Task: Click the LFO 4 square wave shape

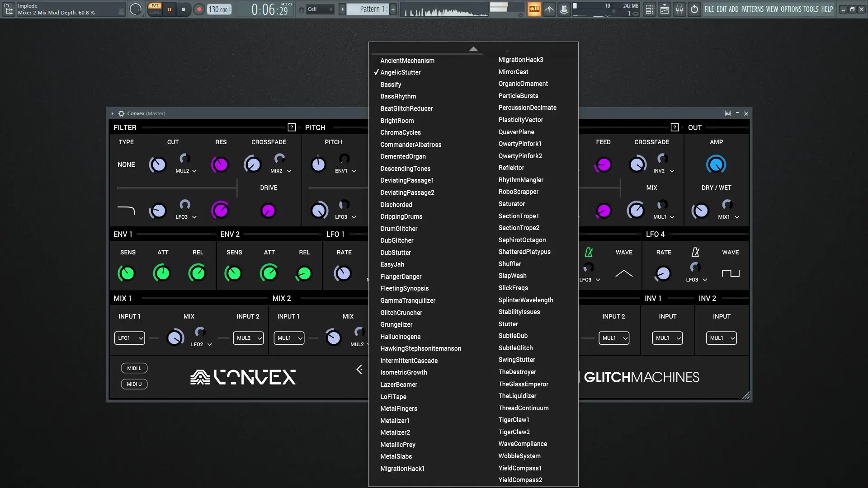Action: click(730, 273)
